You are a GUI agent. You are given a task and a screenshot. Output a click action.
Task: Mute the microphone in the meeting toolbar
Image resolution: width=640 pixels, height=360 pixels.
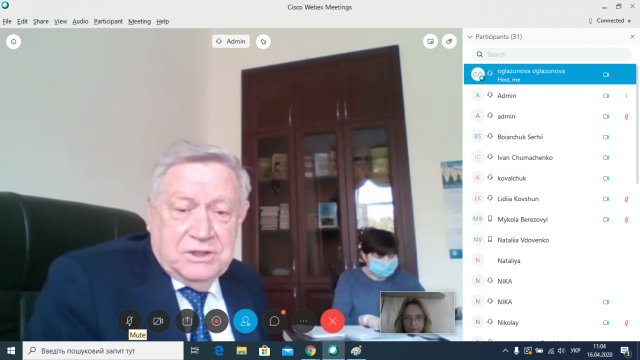tap(129, 321)
